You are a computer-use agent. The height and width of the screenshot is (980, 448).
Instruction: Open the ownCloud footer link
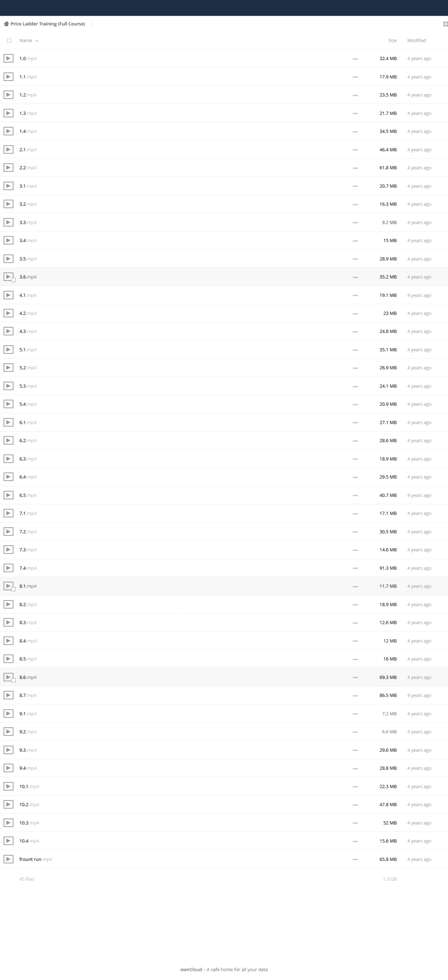click(191, 969)
